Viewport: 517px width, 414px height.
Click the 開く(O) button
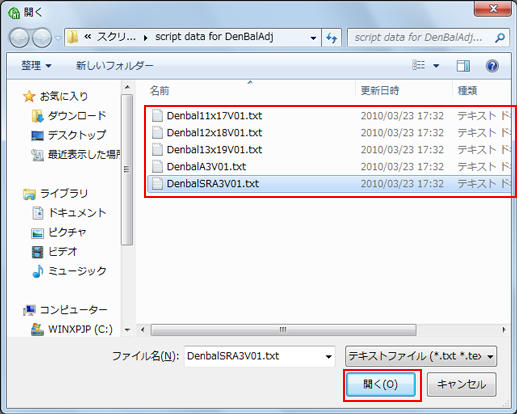381,384
